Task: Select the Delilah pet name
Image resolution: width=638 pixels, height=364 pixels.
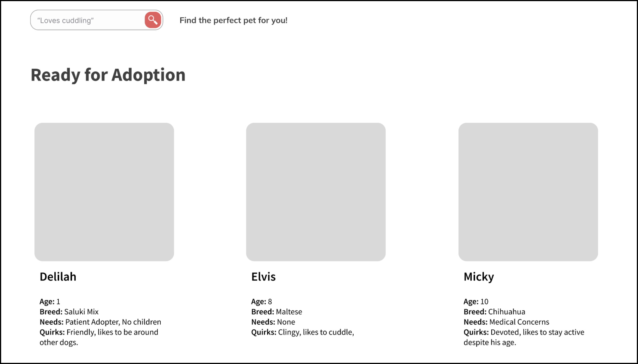Action: click(58, 277)
